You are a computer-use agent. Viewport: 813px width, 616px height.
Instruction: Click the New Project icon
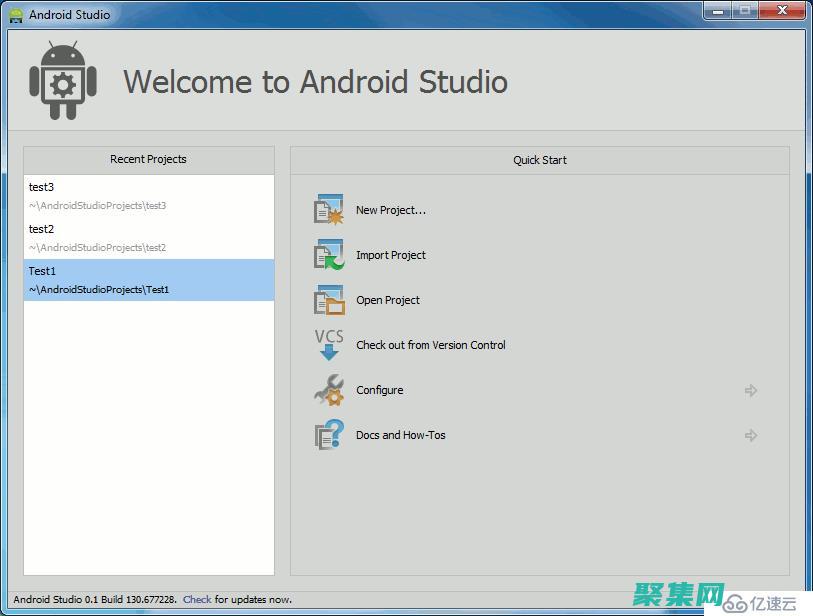pyautogui.click(x=329, y=210)
